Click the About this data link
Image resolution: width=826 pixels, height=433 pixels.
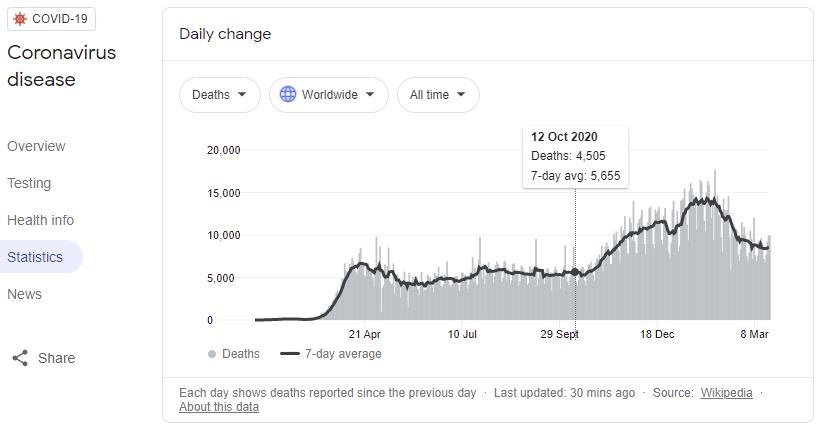coord(219,407)
